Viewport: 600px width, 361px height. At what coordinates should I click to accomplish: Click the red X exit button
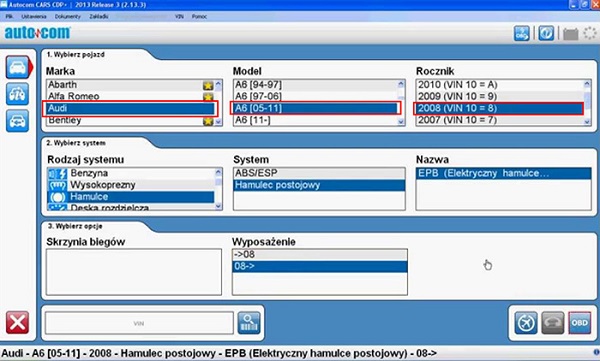[17, 322]
